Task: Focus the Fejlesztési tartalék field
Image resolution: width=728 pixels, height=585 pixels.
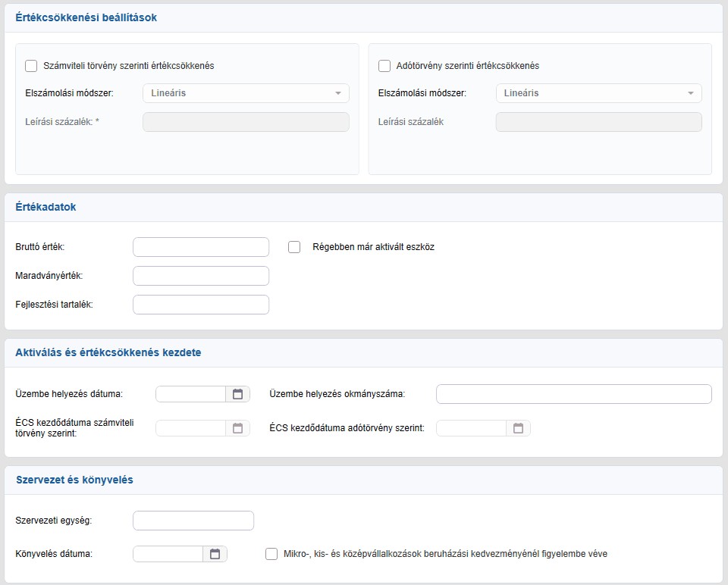Action: click(201, 305)
